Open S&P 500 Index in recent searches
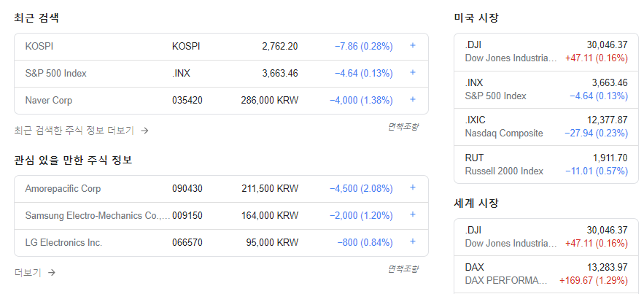644x294 pixels. point(56,74)
